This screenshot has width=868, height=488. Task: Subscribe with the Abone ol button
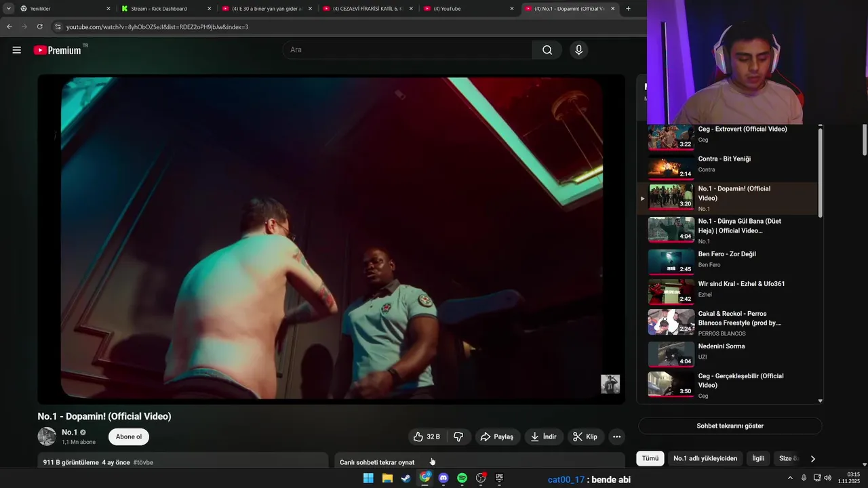(x=129, y=436)
